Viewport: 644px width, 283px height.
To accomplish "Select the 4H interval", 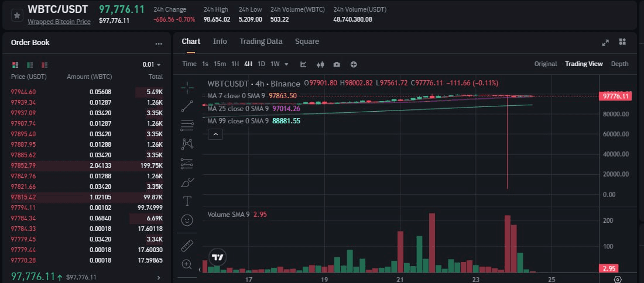I will (x=248, y=64).
